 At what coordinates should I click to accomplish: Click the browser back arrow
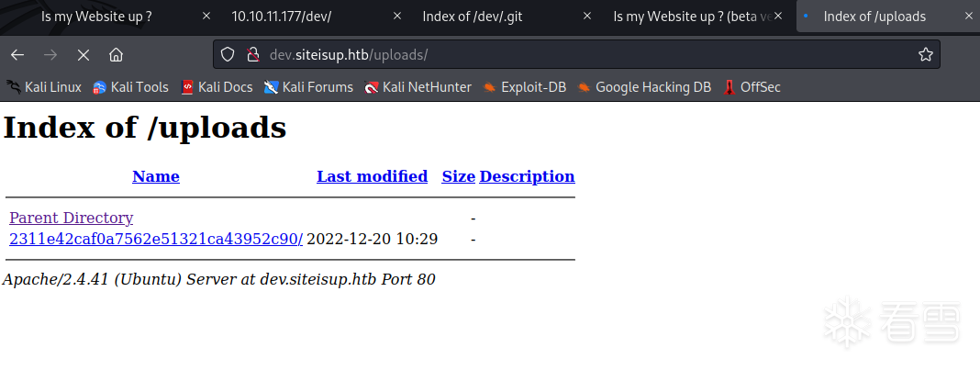pyautogui.click(x=17, y=54)
